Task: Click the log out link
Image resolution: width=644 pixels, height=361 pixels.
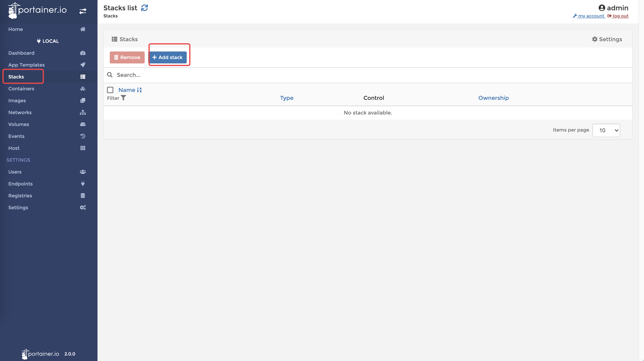Action: [x=620, y=16]
